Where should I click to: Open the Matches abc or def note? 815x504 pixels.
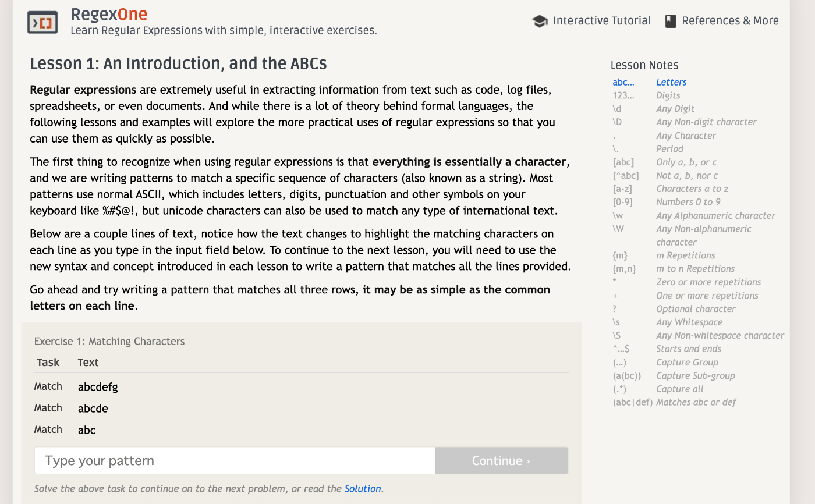[696, 403]
